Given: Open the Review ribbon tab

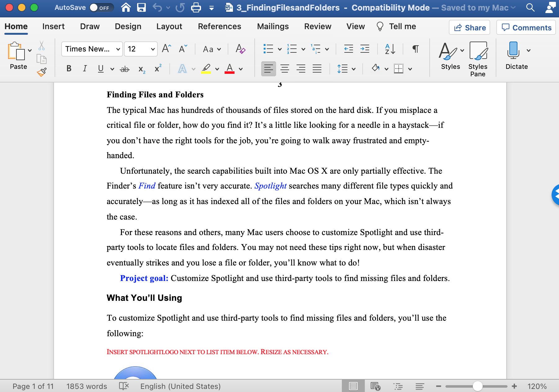Looking at the screenshot, I should tap(317, 26).
